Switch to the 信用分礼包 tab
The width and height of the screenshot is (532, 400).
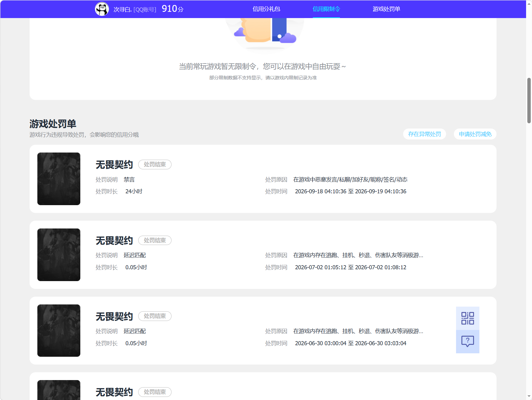click(266, 9)
